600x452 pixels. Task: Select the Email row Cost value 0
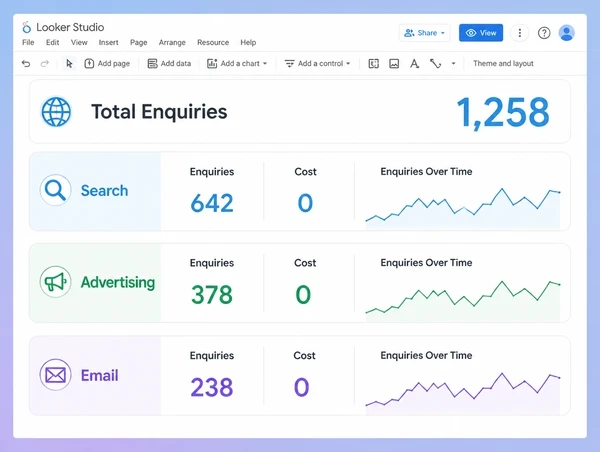(x=302, y=387)
